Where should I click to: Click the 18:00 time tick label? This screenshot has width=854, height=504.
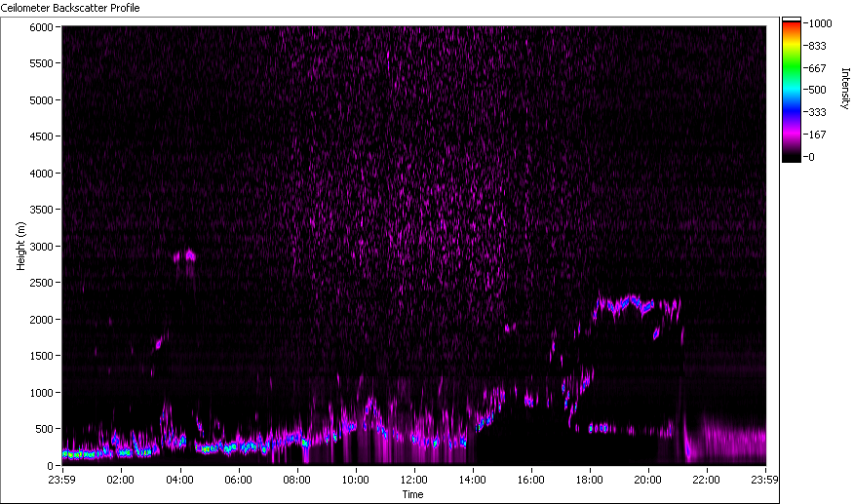(x=589, y=480)
